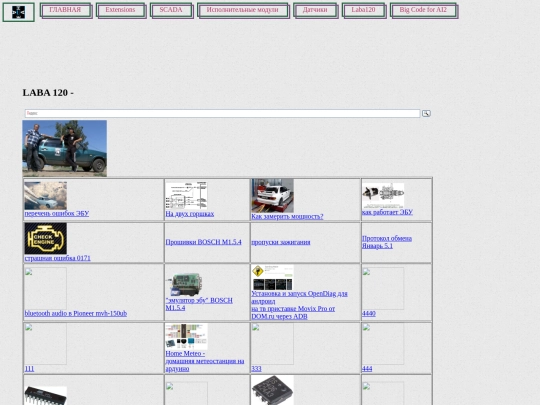Screen dimensions: 540x405
Task: Open the Laba120 menu item
Action: coord(364,10)
